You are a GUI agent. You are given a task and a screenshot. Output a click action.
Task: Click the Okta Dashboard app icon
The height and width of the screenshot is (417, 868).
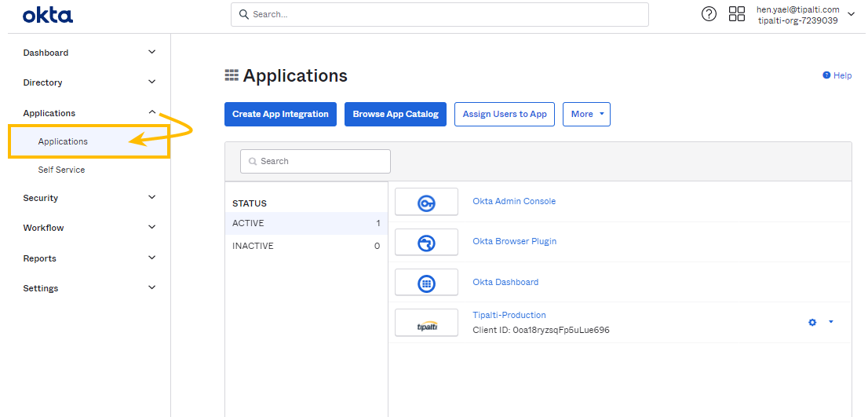[426, 283]
